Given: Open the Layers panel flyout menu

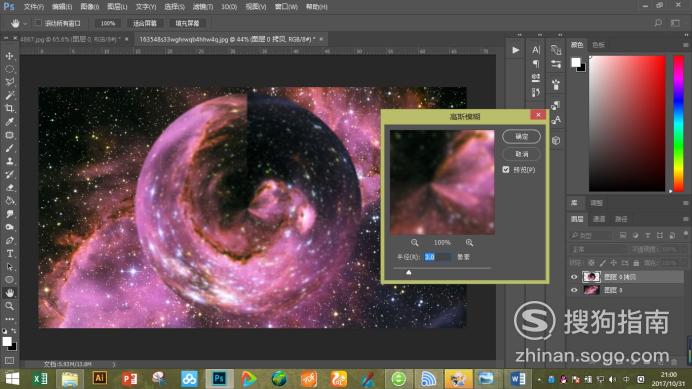Looking at the screenshot, I should point(685,219).
